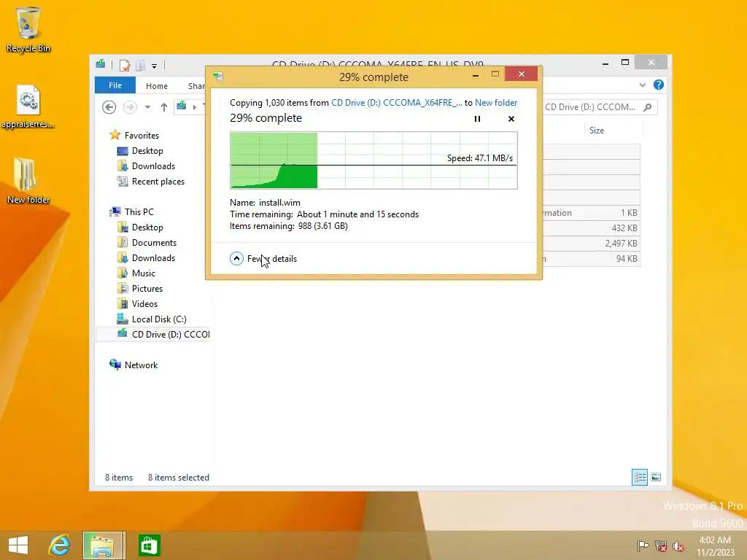747x560 pixels.
Task: Open the Action Center flag icon
Action: [643, 545]
